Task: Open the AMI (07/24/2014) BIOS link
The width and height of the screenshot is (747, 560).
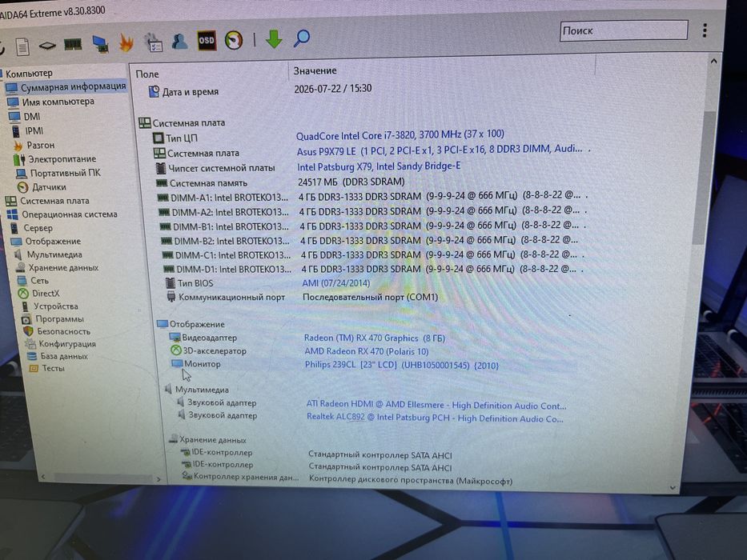Action: point(335,283)
